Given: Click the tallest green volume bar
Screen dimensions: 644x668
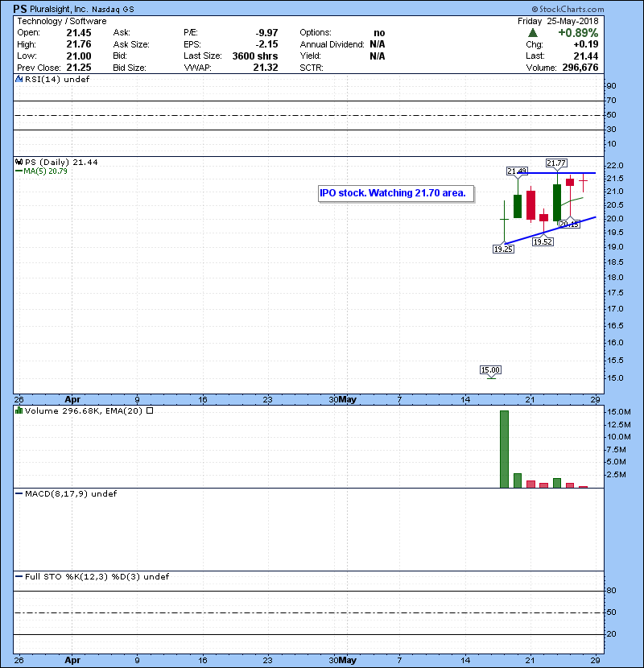Looking at the screenshot, I should click(x=505, y=448).
